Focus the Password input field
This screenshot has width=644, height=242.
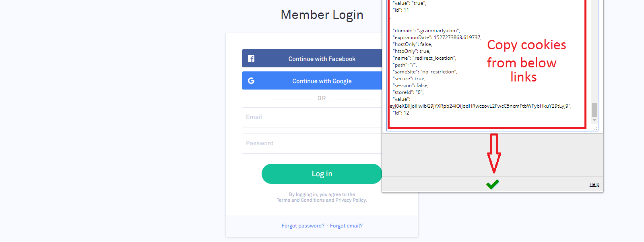click(312, 144)
